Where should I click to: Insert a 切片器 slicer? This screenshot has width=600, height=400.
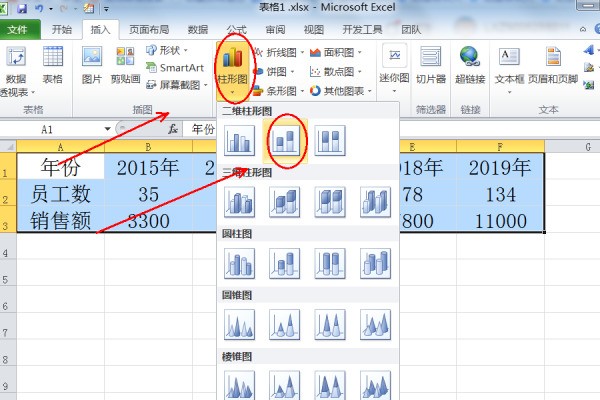coord(431,65)
